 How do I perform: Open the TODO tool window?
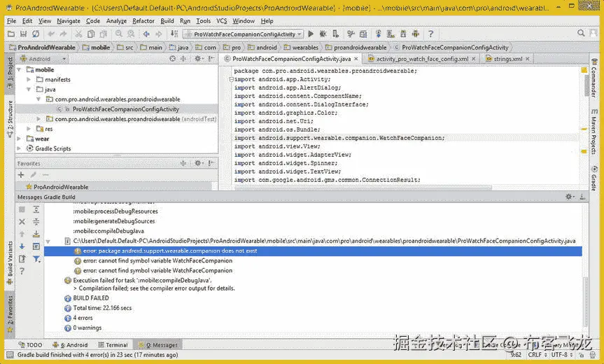click(30, 344)
